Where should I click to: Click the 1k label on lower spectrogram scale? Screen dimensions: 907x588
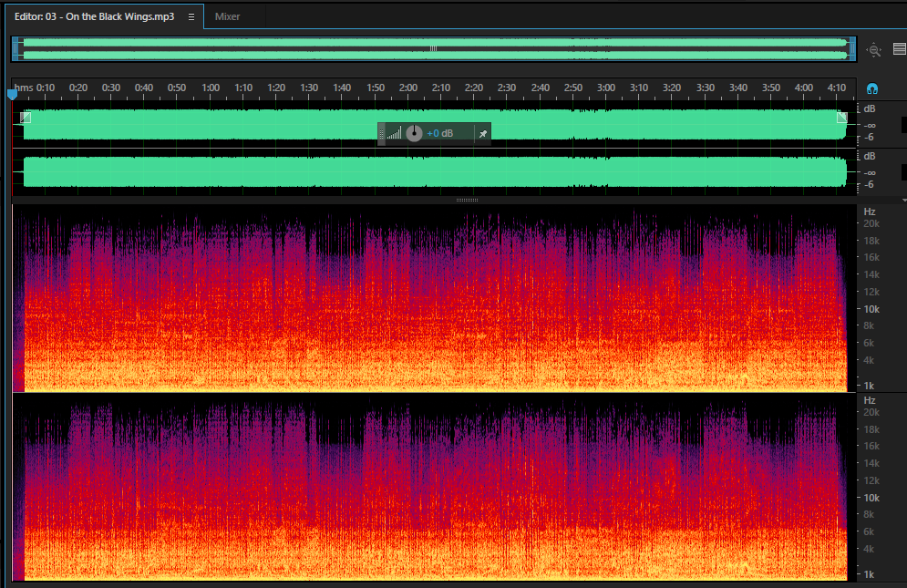[x=869, y=574]
